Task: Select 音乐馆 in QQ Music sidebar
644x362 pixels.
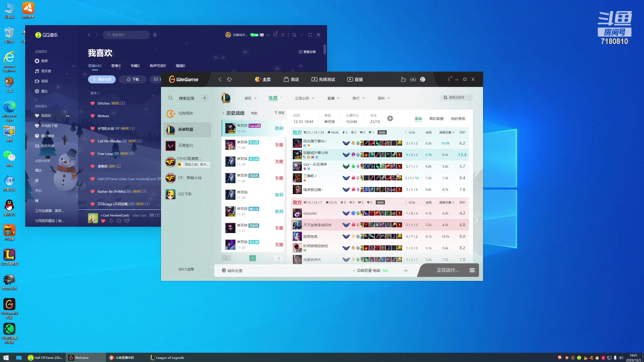Action: (43, 71)
